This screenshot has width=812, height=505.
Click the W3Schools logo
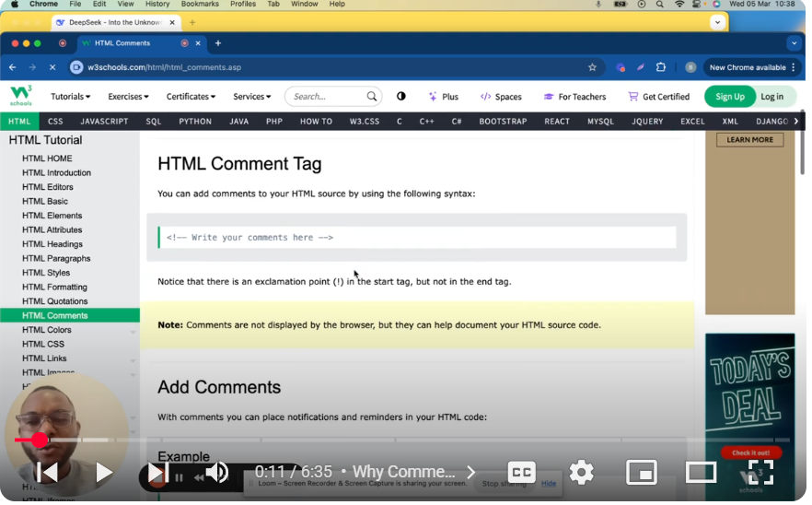pyautogui.click(x=21, y=96)
